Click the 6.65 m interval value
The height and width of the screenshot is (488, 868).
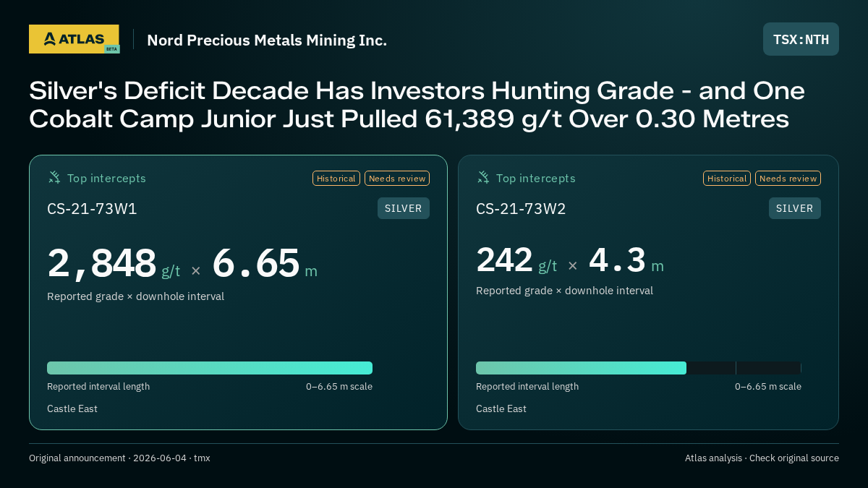(265, 263)
